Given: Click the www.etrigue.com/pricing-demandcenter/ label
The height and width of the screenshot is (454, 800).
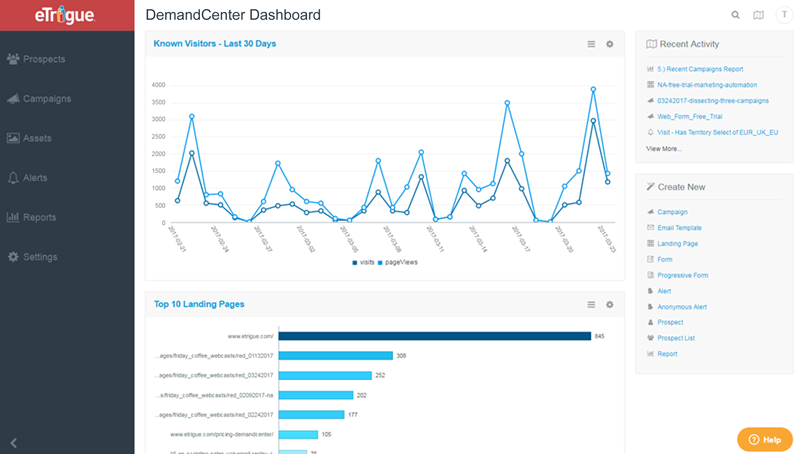Looking at the screenshot, I should pos(222,435).
